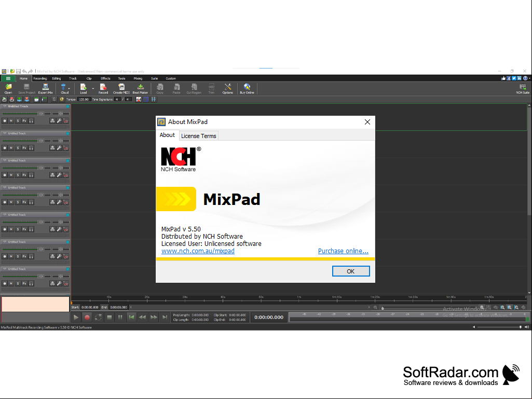Switch to the Editing ribbon tab

point(57,78)
